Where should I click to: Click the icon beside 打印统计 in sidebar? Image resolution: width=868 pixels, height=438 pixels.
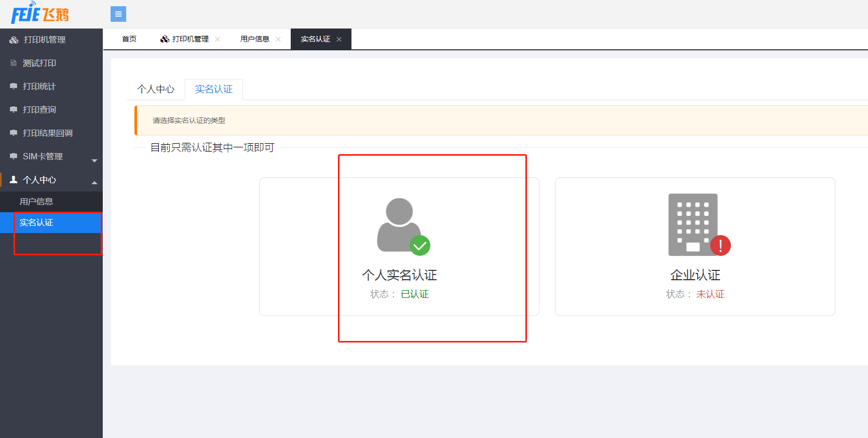point(14,87)
